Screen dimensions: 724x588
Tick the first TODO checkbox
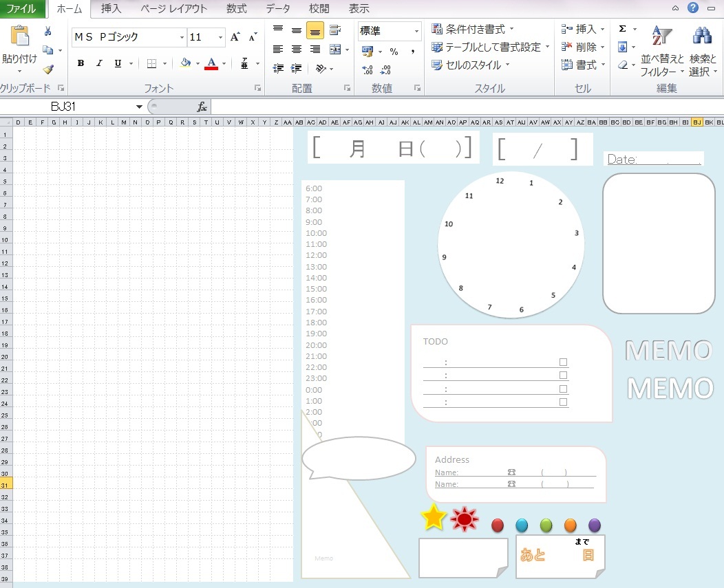(x=563, y=362)
